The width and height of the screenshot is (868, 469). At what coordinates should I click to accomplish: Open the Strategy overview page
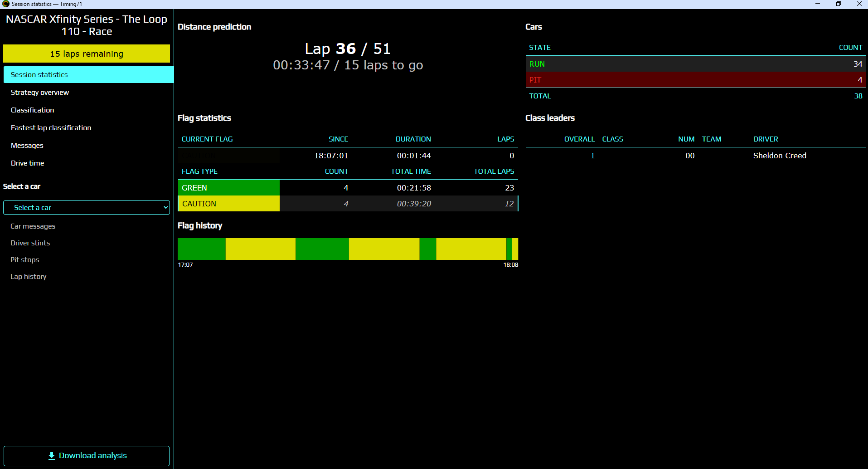pos(40,92)
